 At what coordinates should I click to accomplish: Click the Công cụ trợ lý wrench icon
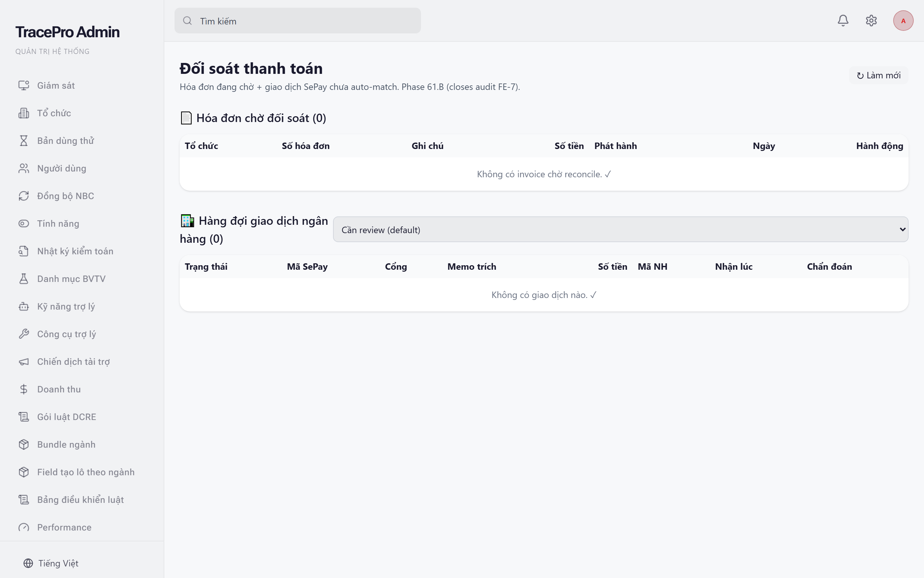24,334
